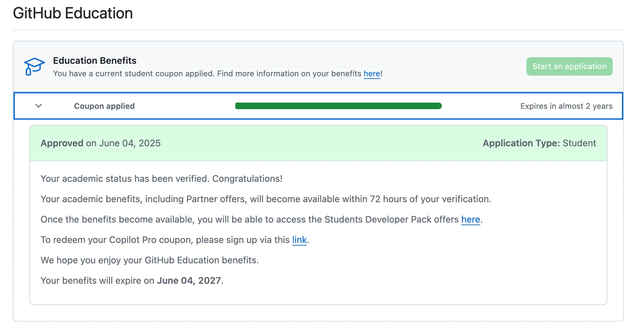Click the graduation cap education icon
The height and width of the screenshot is (336, 644).
click(34, 66)
